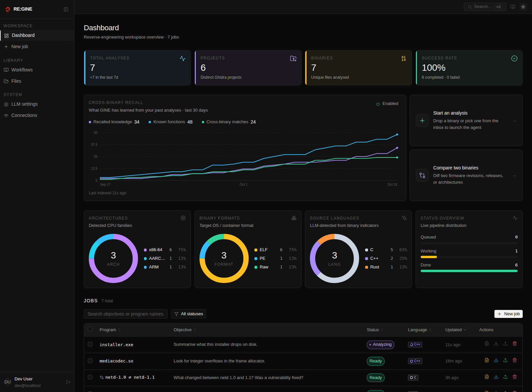Screen dimensions: 532x392
Task: Go to New job in the sidebar
Action: pyautogui.click(x=37, y=47)
